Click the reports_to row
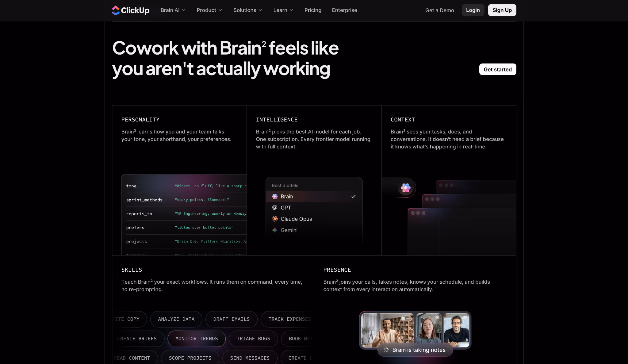Viewport: 628px width, 364px height. click(186, 213)
